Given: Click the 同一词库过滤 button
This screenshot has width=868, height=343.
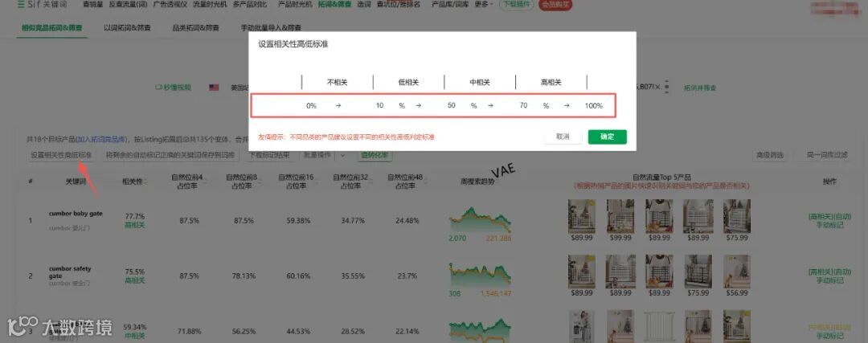Looking at the screenshot, I should (826, 156).
